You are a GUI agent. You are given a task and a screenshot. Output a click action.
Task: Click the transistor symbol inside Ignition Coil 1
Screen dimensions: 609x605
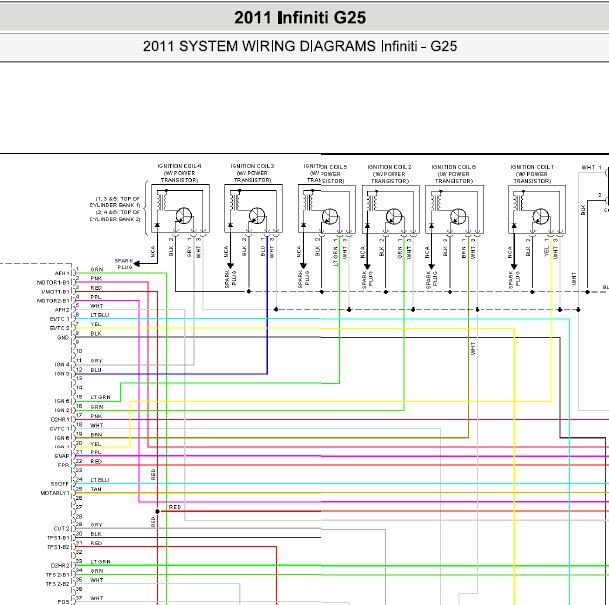(x=541, y=216)
